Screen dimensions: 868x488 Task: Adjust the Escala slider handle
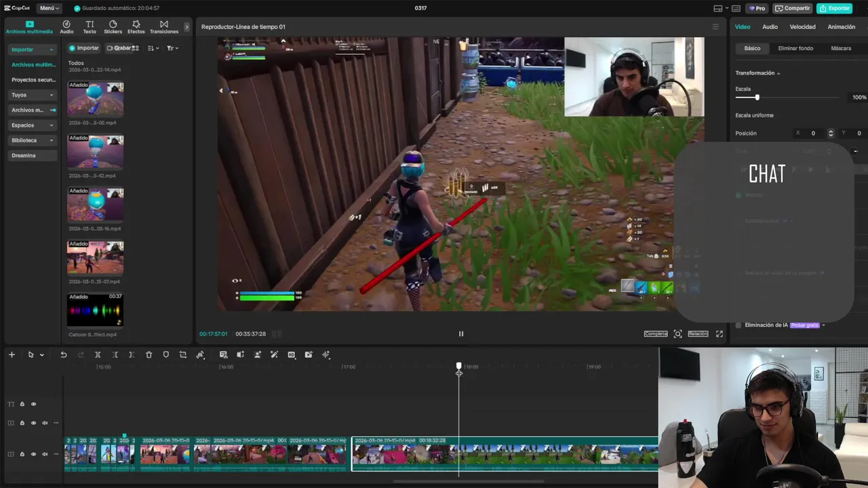point(757,98)
